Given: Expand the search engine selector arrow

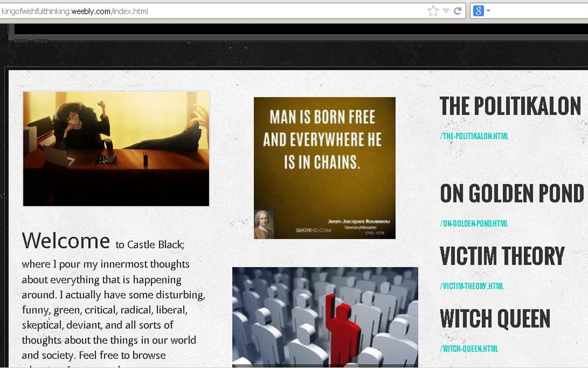Looking at the screenshot, I should [x=488, y=11].
